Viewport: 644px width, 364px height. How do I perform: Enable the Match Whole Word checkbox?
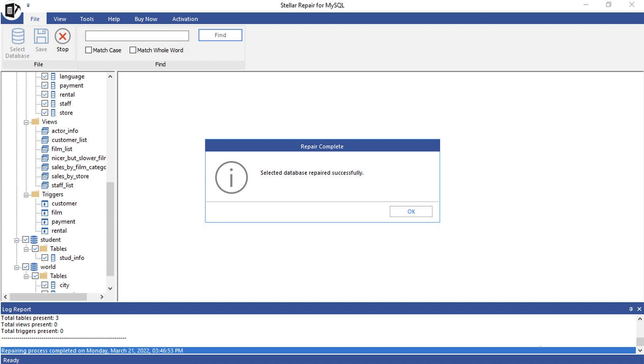click(x=133, y=50)
